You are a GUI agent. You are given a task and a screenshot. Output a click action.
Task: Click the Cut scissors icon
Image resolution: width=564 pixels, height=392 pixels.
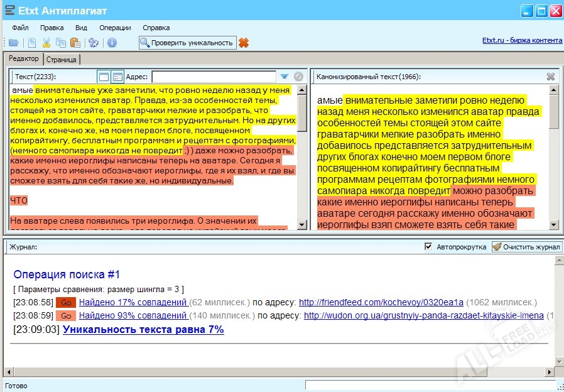pyautogui.click(x=46, y=43)
